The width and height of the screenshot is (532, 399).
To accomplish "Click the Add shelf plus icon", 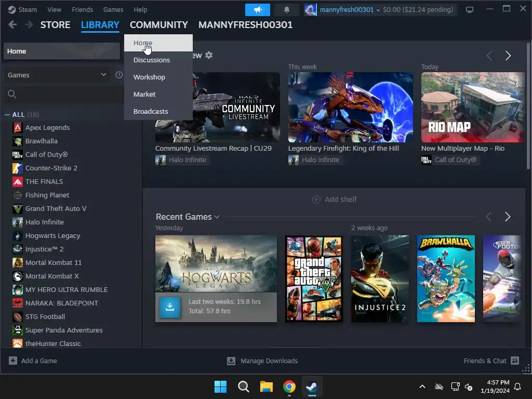I will click(x=316, y=199).
